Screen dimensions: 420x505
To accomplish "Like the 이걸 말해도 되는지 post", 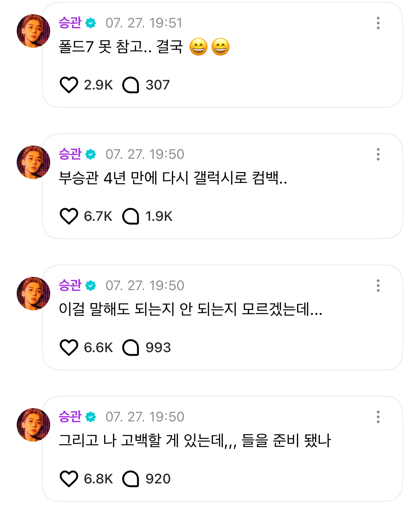I will 69,348.
